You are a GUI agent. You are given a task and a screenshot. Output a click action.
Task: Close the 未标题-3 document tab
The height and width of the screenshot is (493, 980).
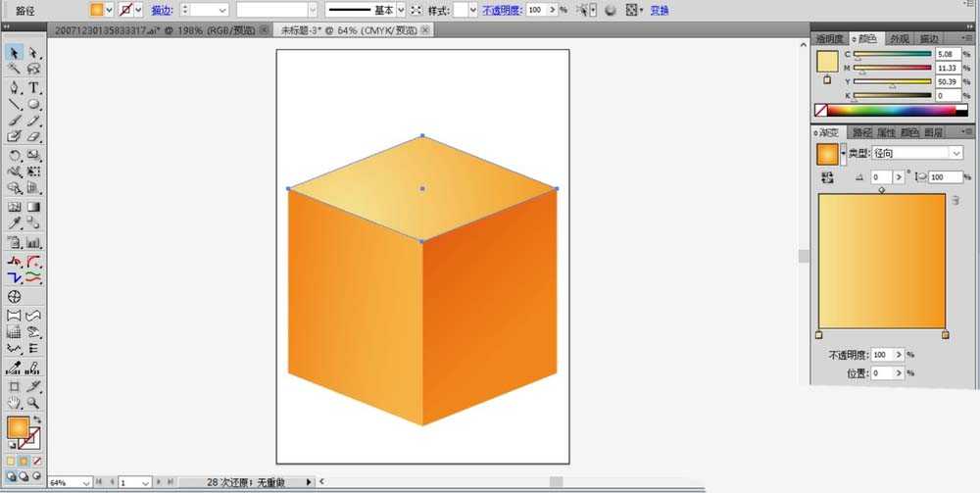[x=425, y=30]
